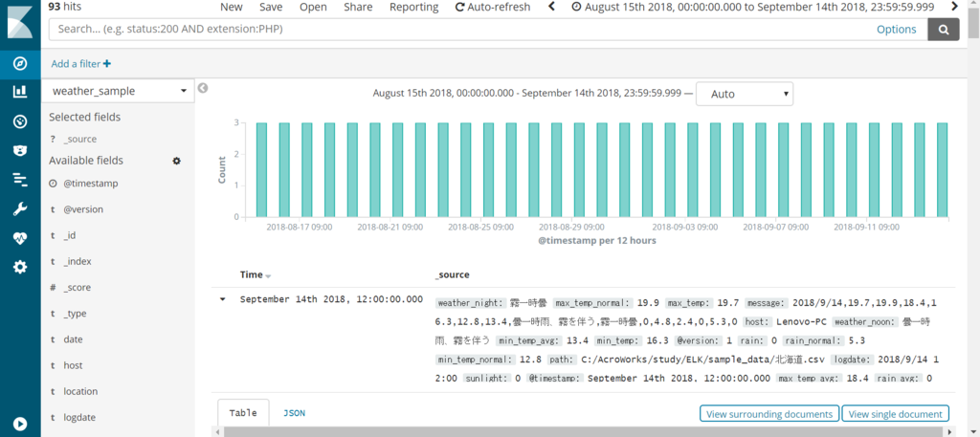
Task: Click the first histogram bar
Action: 262,170
